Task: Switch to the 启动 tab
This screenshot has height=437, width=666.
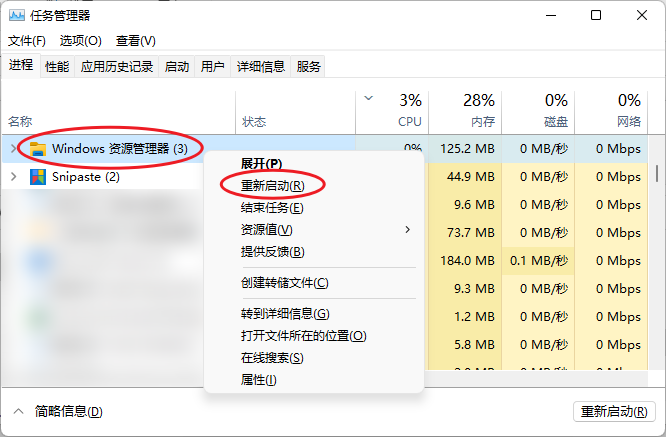Action: coord(177,67)
